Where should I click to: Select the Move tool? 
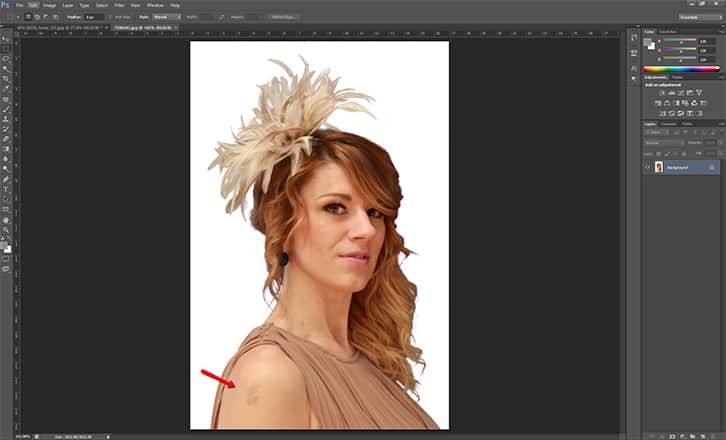point(6,39)
